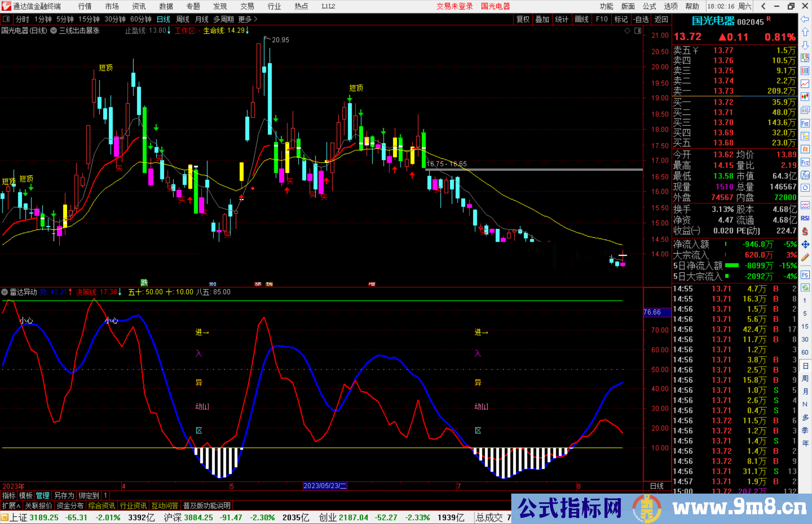The image size is (812, 524).
Task: Select the candlestick chart icon
Action: coord(805,97)
